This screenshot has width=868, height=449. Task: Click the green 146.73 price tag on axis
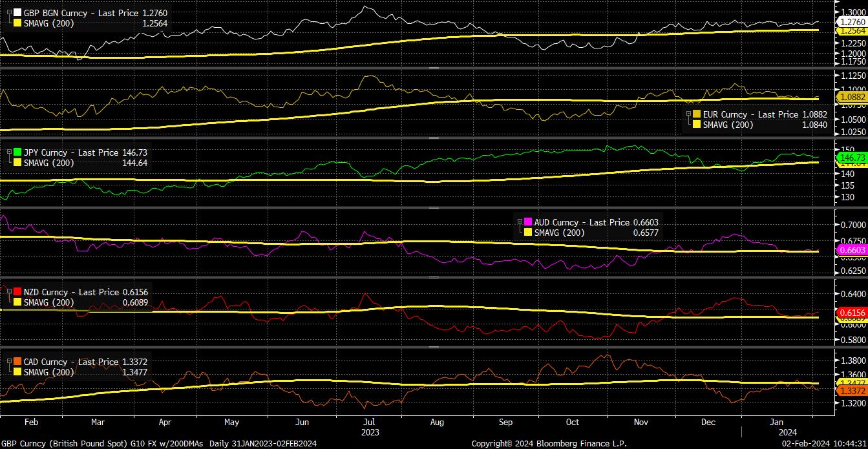(851, 158)
